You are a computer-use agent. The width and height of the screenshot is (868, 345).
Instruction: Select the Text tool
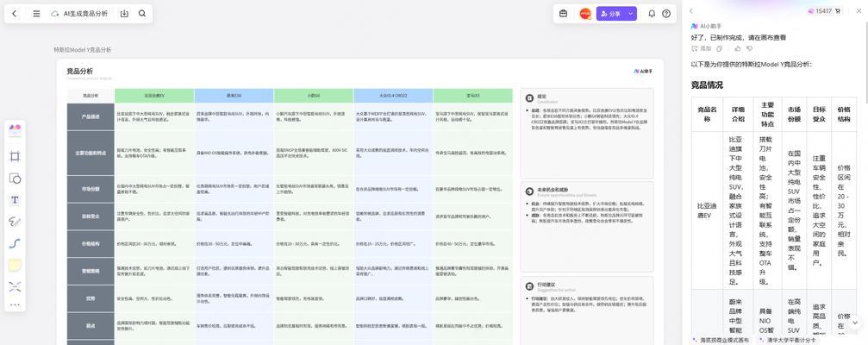click(x=15, y=200)
